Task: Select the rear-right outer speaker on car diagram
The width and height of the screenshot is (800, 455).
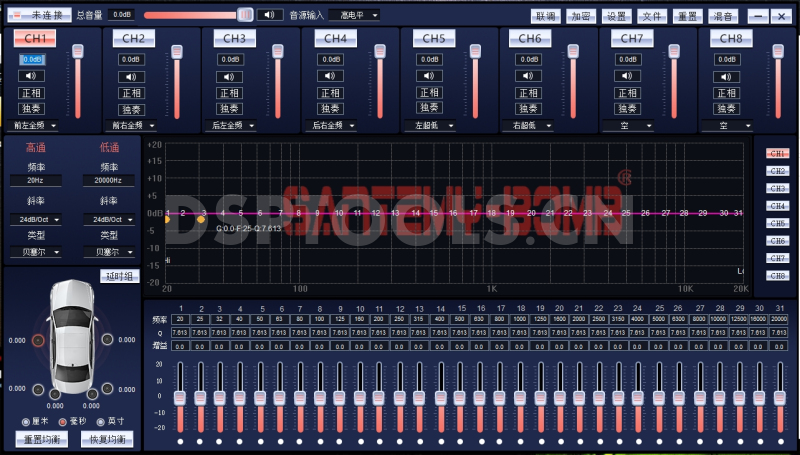Action: [x=107, y=389]
